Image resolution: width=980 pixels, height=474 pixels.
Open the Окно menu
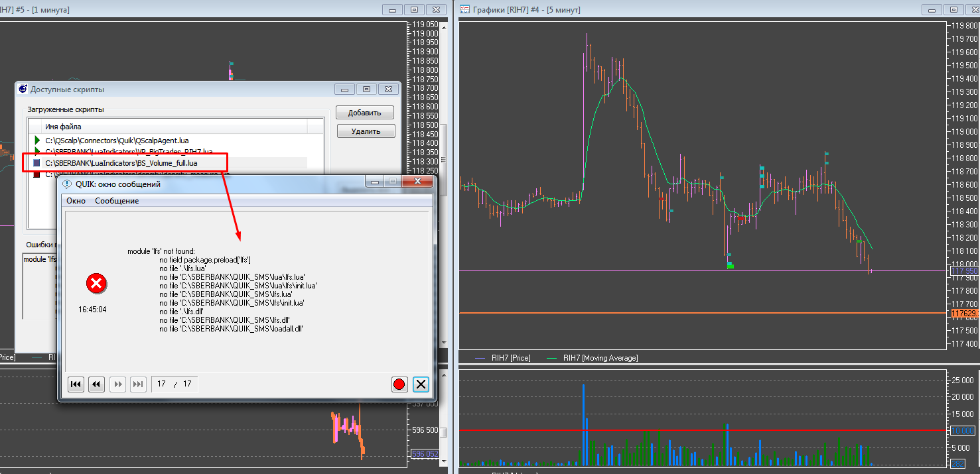pyautogui.click(x=76, y=201)
